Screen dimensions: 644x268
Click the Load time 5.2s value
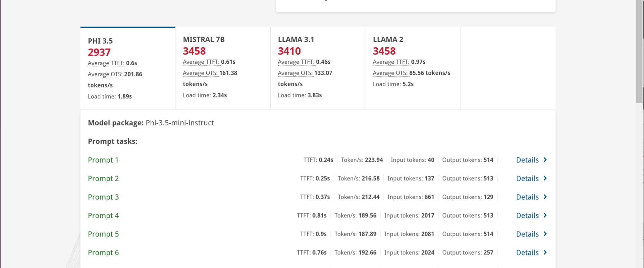[408, 84]
